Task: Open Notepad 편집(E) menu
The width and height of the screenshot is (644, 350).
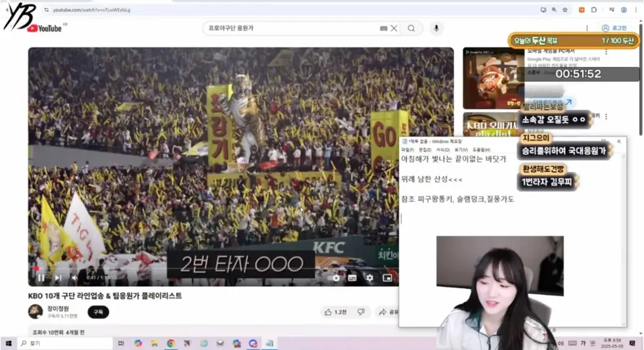Action: (425, 150)
